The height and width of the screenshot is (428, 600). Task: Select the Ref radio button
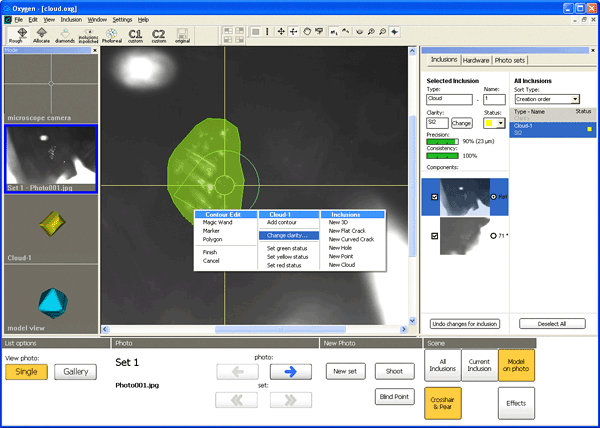[495, 197]
